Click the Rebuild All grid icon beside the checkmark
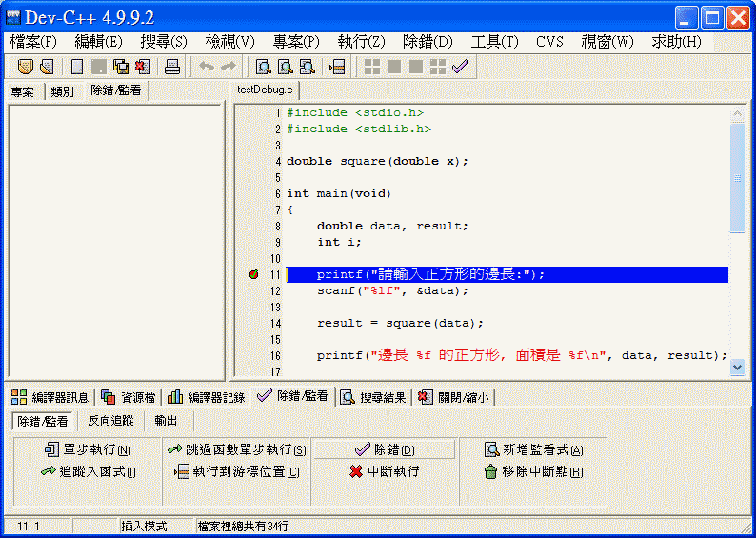Viewport: 756px width, 538px height. [438, 67]
